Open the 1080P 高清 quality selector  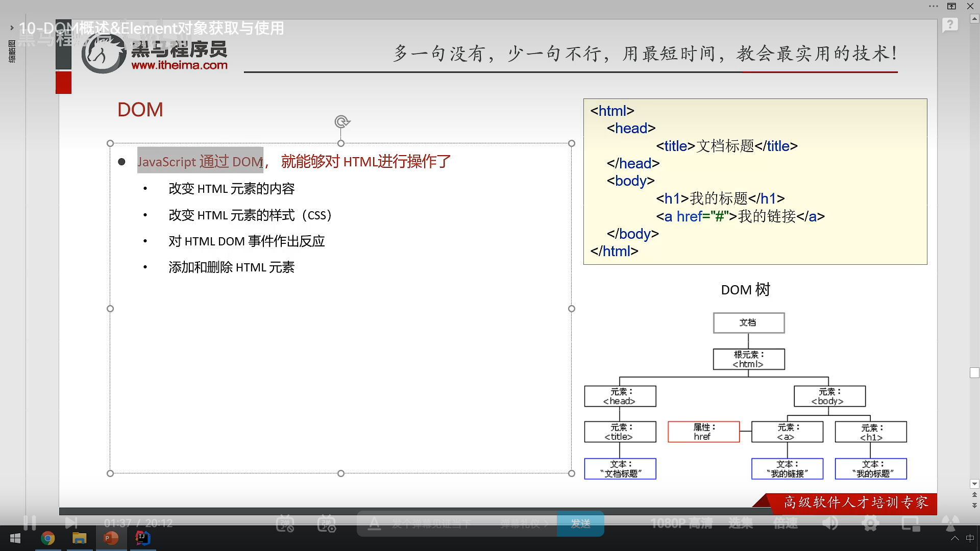click(x=681, y=523)
